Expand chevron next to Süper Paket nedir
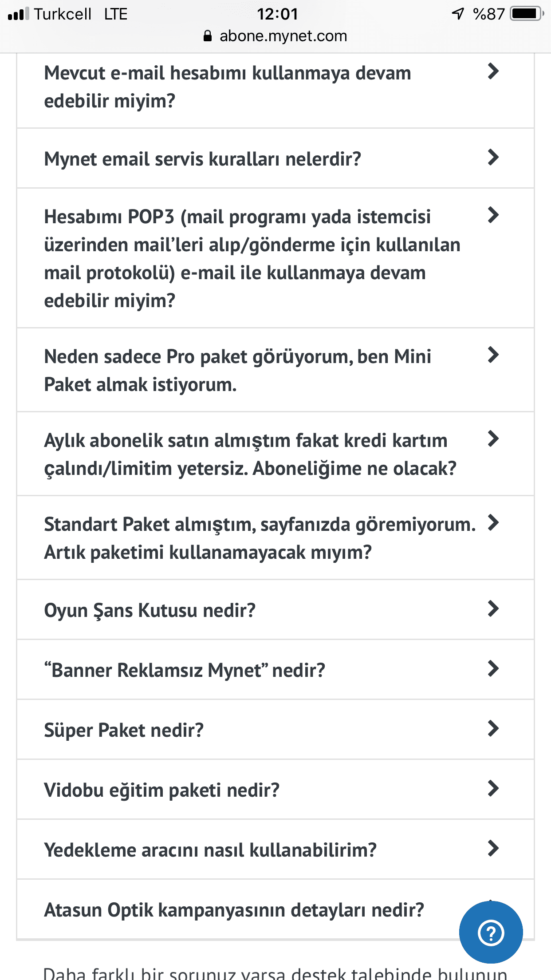Viewport: 551px width, 980px height. (493, 728)
